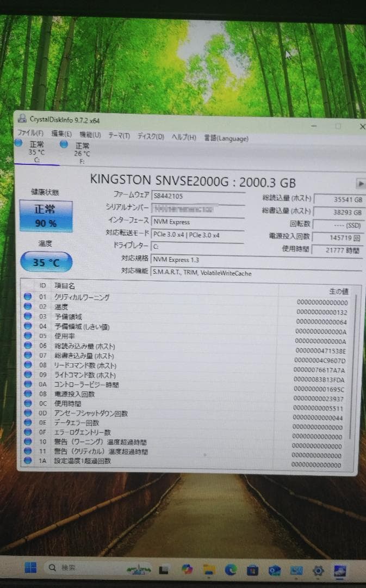The height and width of the screenshot is (588, 366).
Task: Click the blue status circle for disk C:
Action: (18, 143)
